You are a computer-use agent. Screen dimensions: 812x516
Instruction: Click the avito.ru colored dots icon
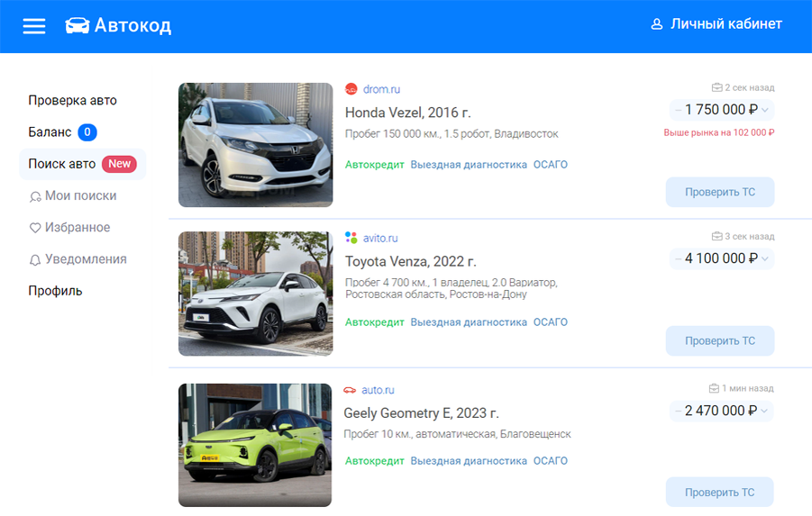[351, 238]
